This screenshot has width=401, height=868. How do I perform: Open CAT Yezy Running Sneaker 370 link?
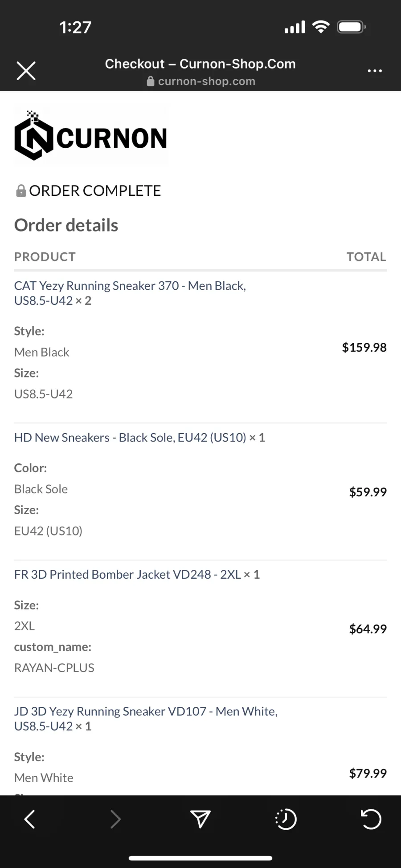130,293
